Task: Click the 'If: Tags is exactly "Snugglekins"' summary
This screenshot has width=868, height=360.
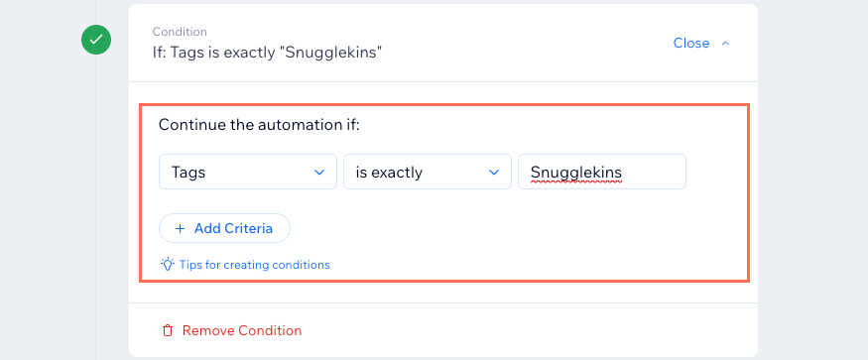Action: pyautogui.click(x=268, y=53)
